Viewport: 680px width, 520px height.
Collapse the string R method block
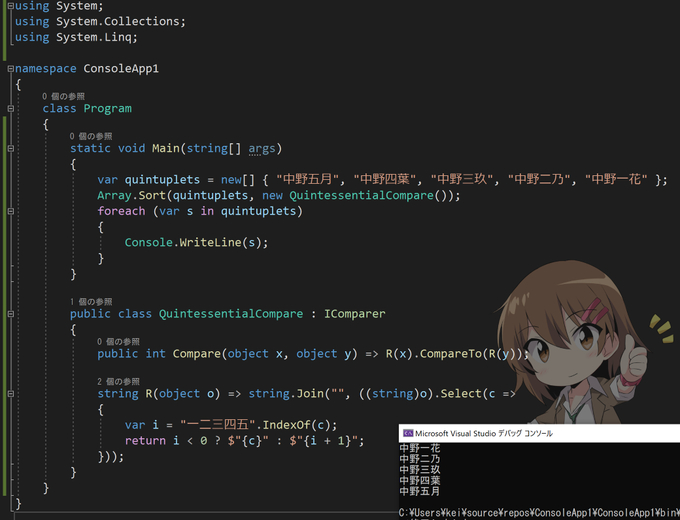click(11, 394)
